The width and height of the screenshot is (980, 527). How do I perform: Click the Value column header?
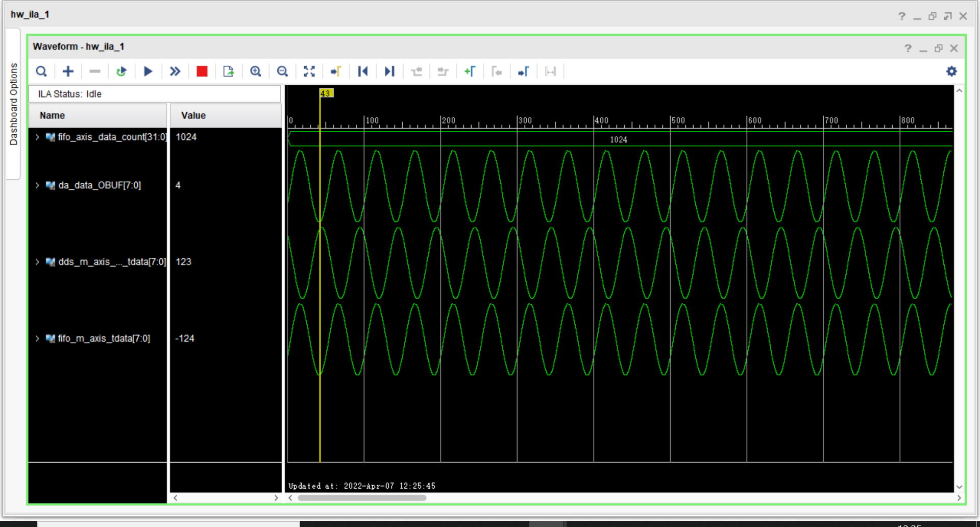coord(226,115)
